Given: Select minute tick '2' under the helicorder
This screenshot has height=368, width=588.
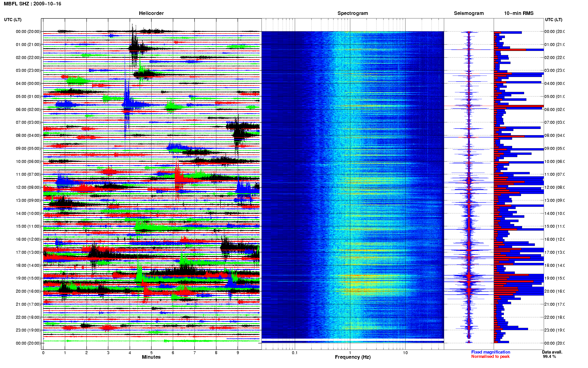Looking at the screenshot, I should pos(87,352).
